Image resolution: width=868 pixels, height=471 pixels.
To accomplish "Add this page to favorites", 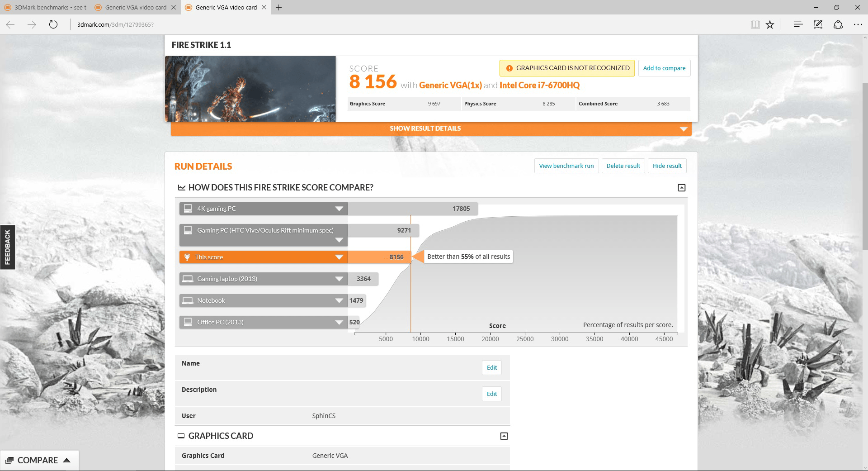I will point(770,24).
